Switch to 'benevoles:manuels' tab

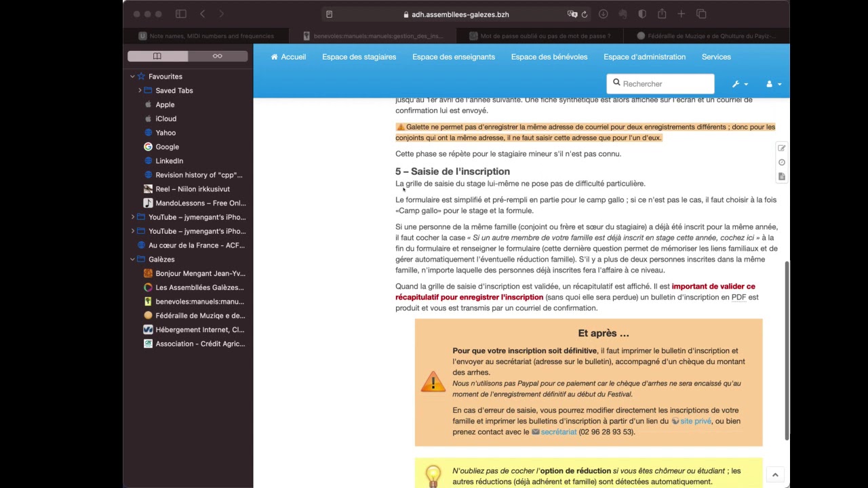tap(372, 36)
